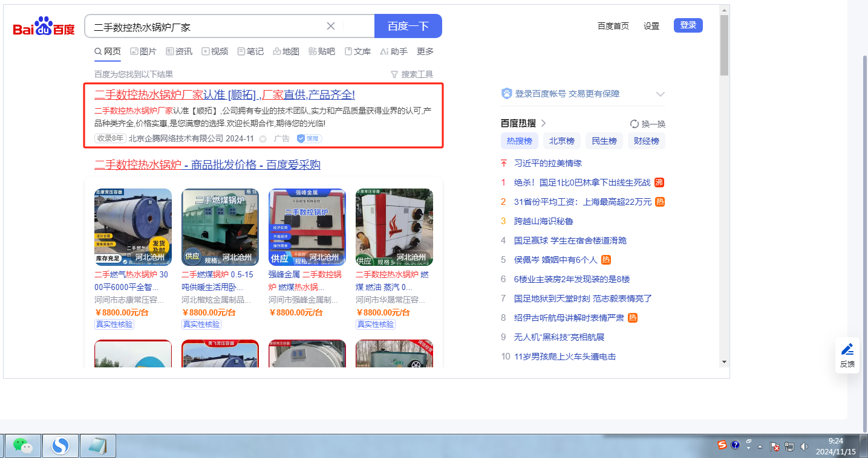Image resolution: width=868 pixels, height=458 pixels.
Task: Switch to the 图片 search tab
Action: click(x=143, y=51)
